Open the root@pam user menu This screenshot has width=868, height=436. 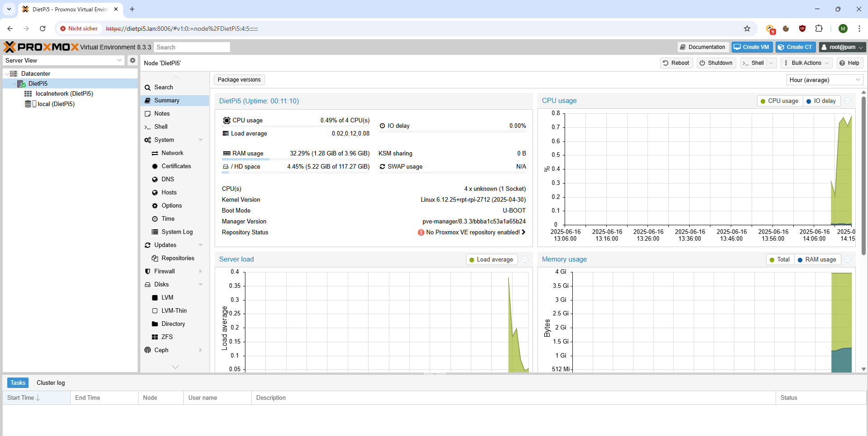842,47
